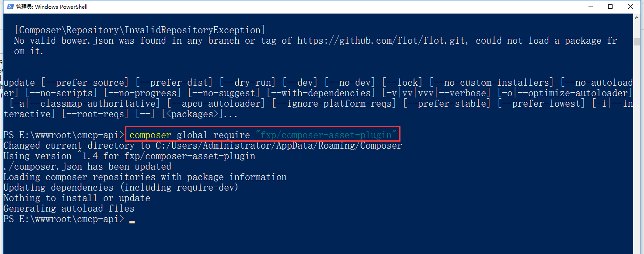This screenshot has width=644, height=254.
Task: Close the PowerShell window
Action: click(631, 7)
